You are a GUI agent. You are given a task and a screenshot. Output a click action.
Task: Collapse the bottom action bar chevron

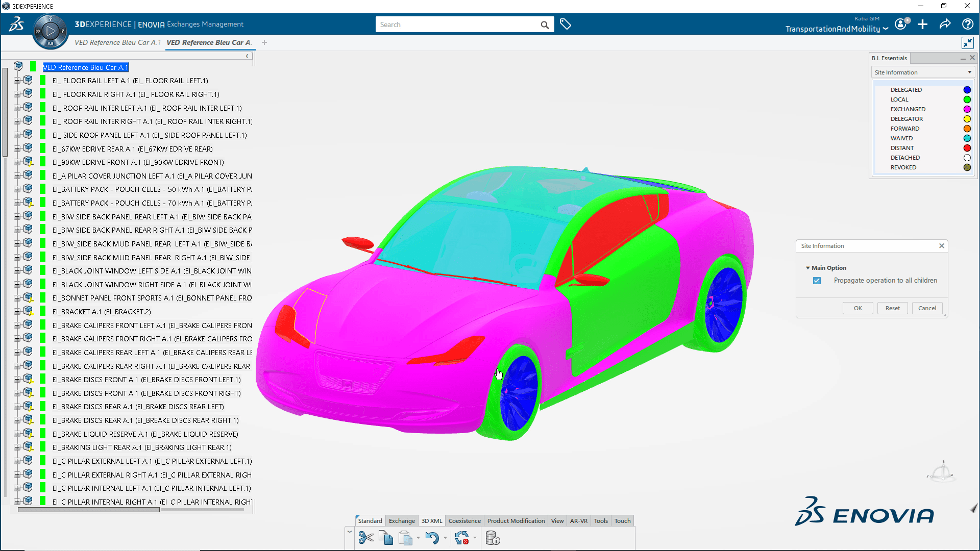[x=350, y=532]
